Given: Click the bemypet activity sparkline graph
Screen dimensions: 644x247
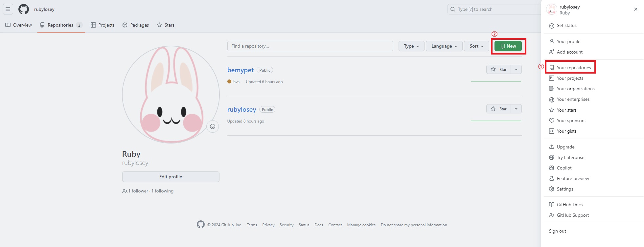Looking at the screenshot, I should pos(496,81).
